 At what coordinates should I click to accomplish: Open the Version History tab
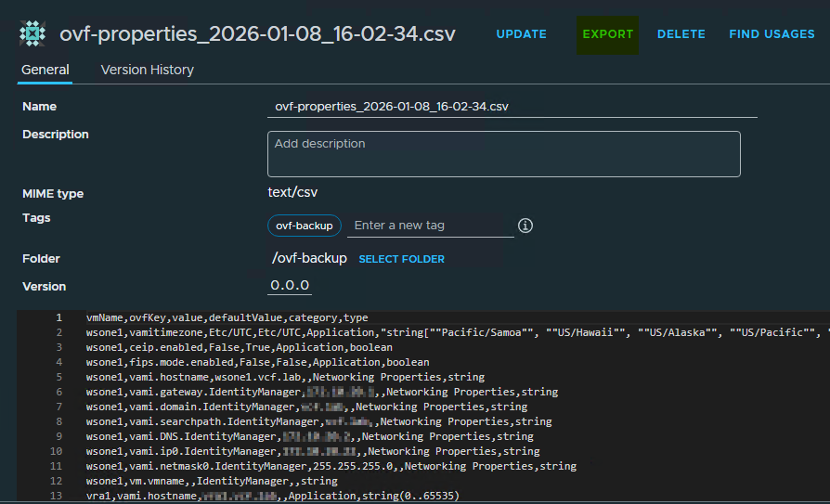pyautogui.click(x=148, y=70)
